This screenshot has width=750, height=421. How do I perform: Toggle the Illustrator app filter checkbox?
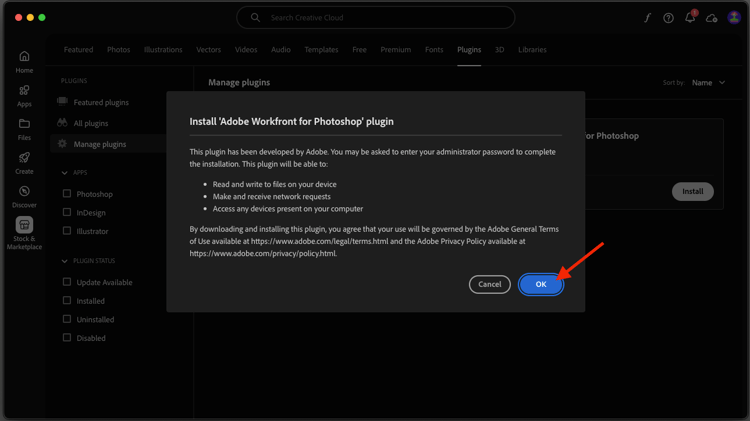pos(67,231)
